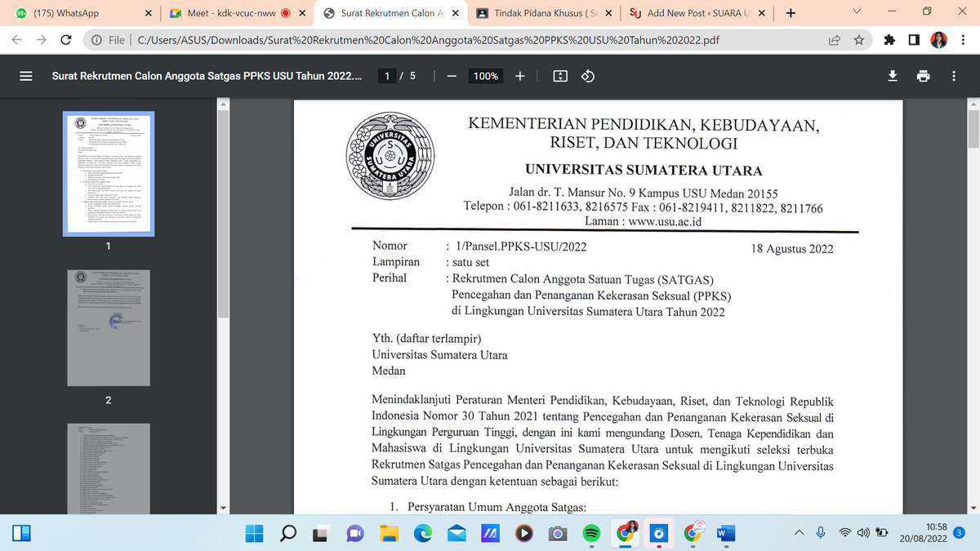
Task: Switch to Tindak Pidana Khusus tab
Action: 539,13
